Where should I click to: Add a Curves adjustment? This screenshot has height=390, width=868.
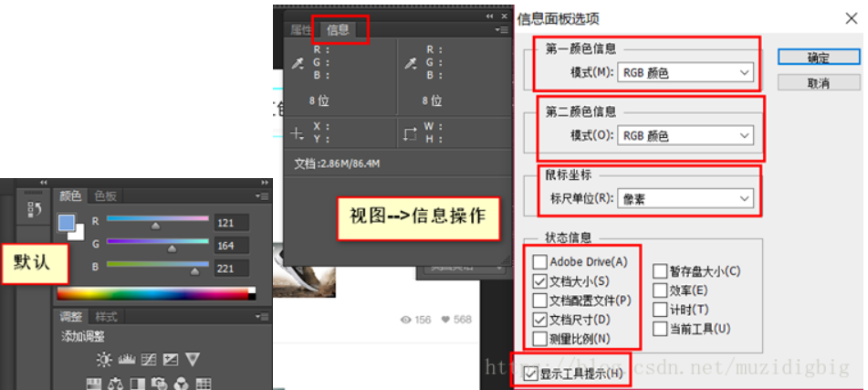coord(149,360)
